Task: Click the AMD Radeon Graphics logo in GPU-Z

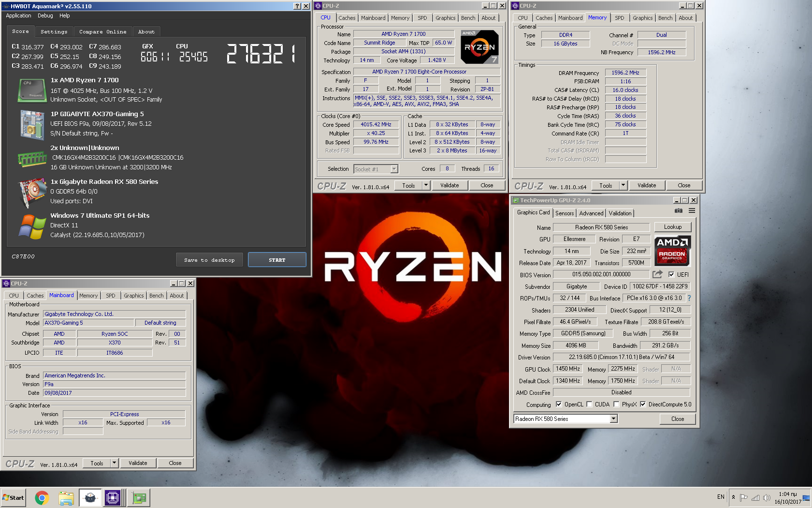Action: click(x=672, y=251)
